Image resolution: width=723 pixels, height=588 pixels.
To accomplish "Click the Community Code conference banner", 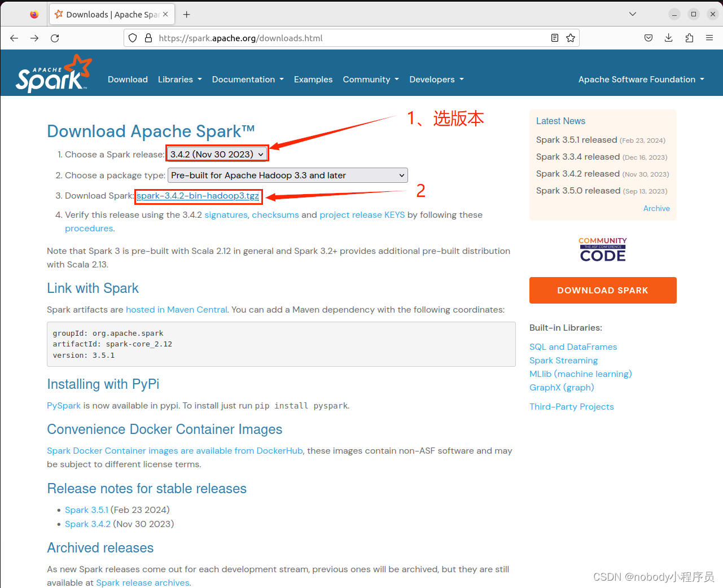I will [603, 249].
